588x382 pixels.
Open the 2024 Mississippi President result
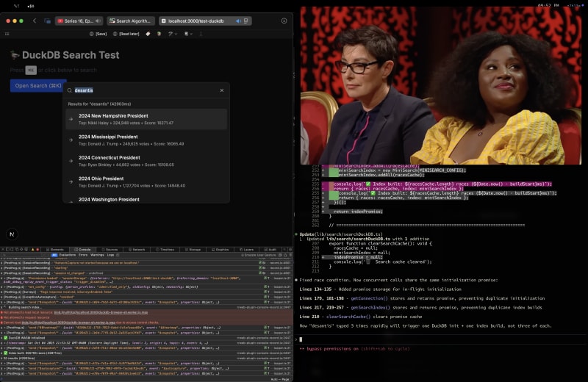146,140
